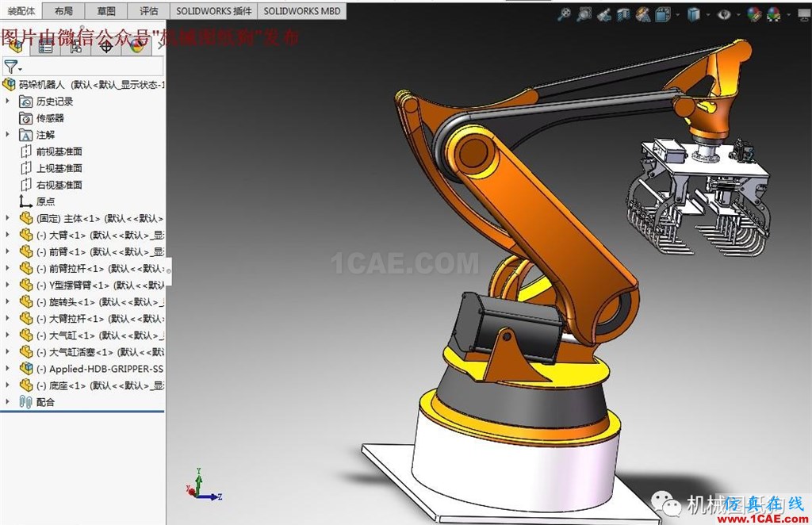Click Zoom to Fit icon in view toolbar

point(564,14)
